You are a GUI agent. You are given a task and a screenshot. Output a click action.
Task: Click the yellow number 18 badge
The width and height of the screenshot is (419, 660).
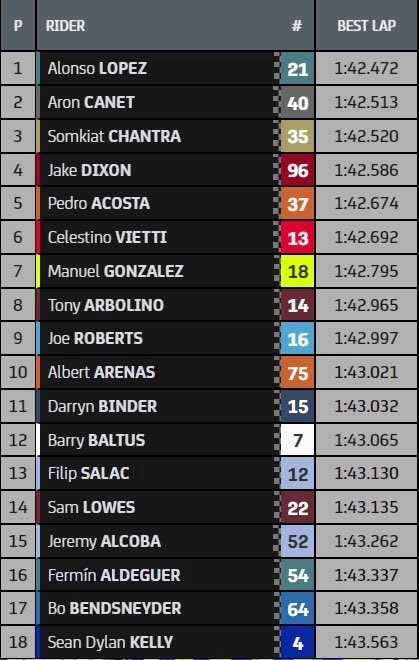click(x=297, y=271)
